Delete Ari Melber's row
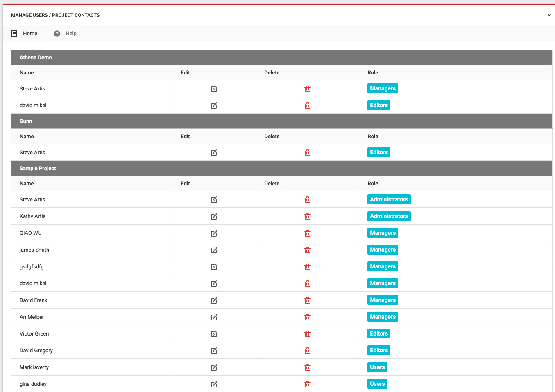The image size is (555, 392). click(307, 317)
